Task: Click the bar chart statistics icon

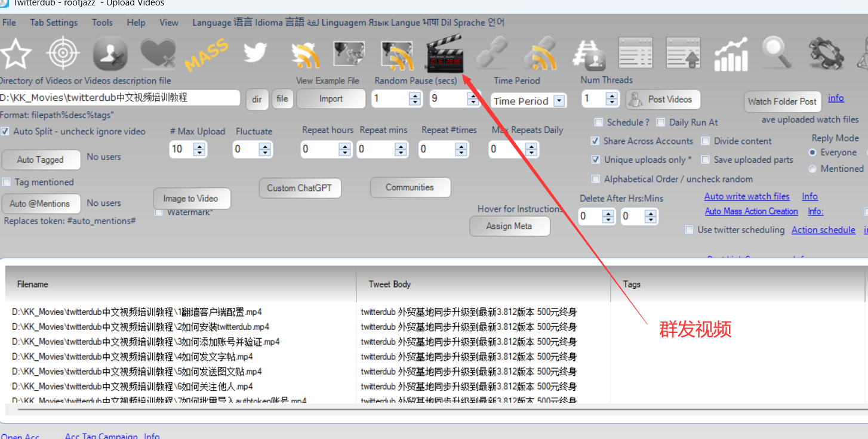Action: (x=731, y=54)
